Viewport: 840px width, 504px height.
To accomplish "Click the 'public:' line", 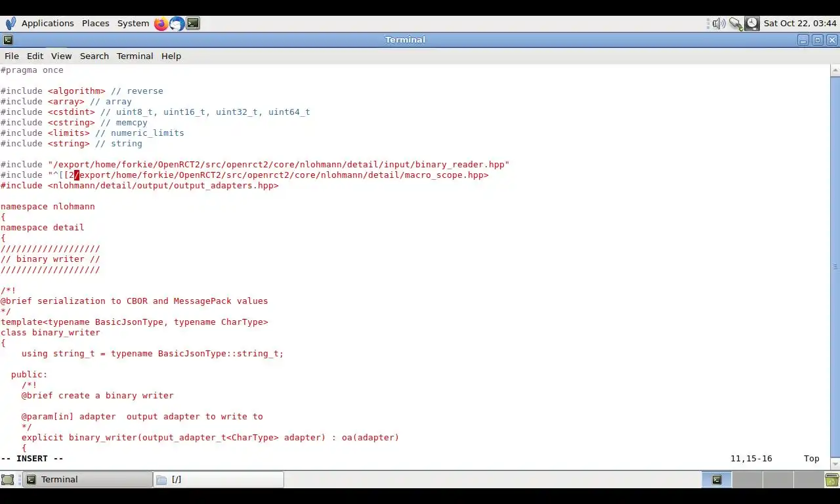I will coord(30,375).
